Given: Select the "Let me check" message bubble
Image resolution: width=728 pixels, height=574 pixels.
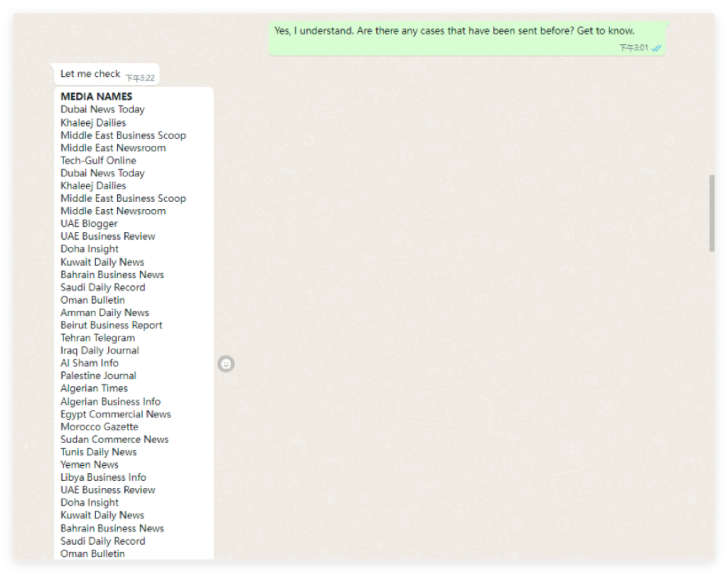Looking at the screenshot, I should (x=90, y=74).
